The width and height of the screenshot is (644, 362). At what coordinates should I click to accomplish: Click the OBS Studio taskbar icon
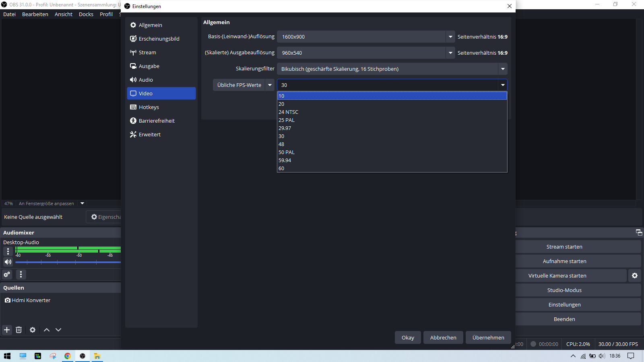(82, 356)
